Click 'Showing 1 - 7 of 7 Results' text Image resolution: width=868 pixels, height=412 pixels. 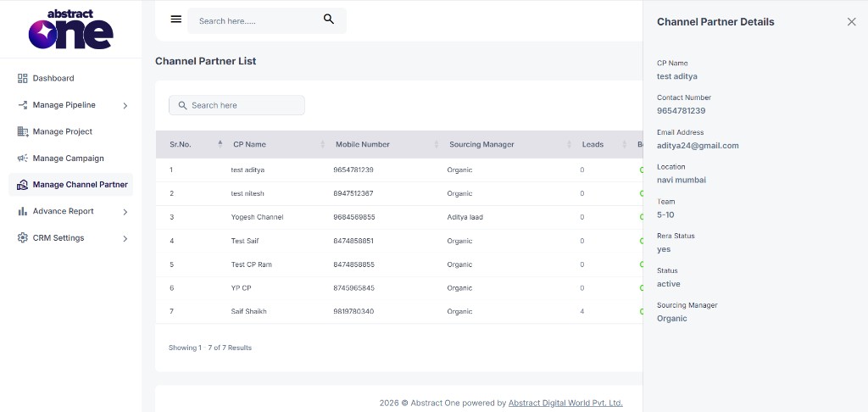210,348
